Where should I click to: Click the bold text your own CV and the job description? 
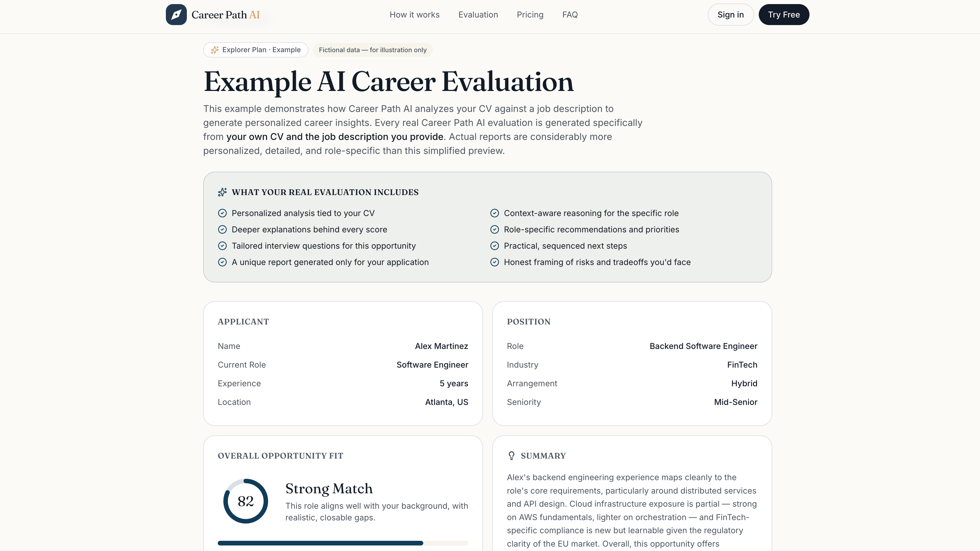pyautogui.click(x=335, y=137)
